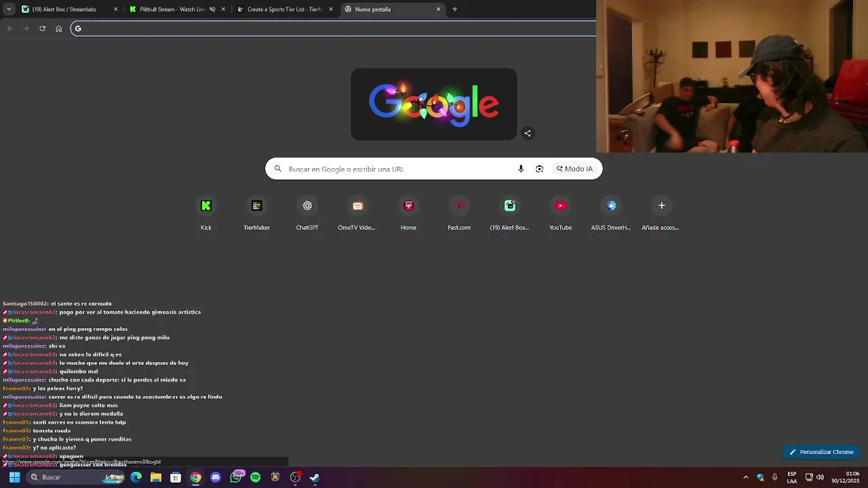Go back with the browser back arrow
Viewport: 868px width, 488px height.
point(9,28)
